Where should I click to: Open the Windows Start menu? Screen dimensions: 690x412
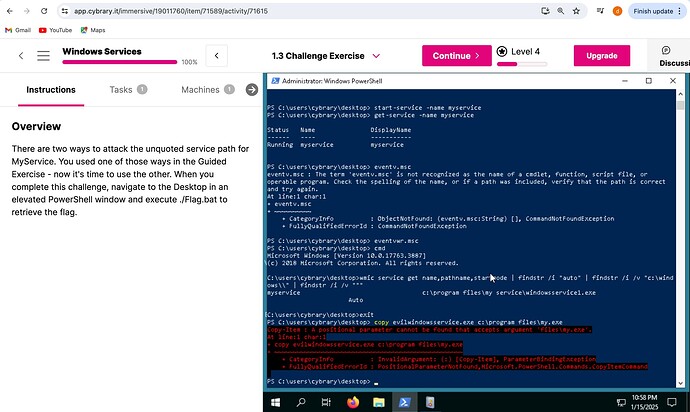point(276,401)
